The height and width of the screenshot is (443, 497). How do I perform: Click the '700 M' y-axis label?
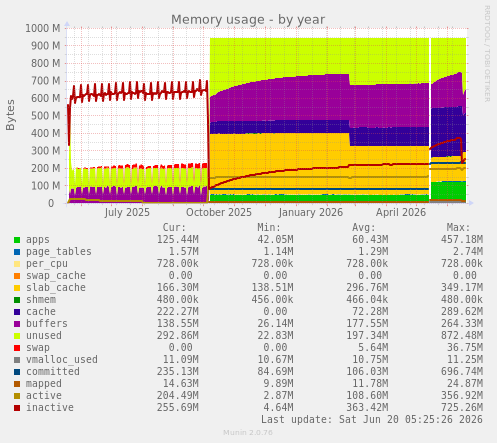[46, 81]
